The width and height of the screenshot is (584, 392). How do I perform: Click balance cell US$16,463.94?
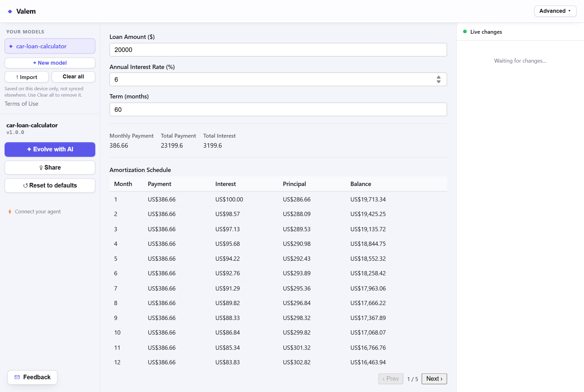pyautogui.click(x=368, y=362)
